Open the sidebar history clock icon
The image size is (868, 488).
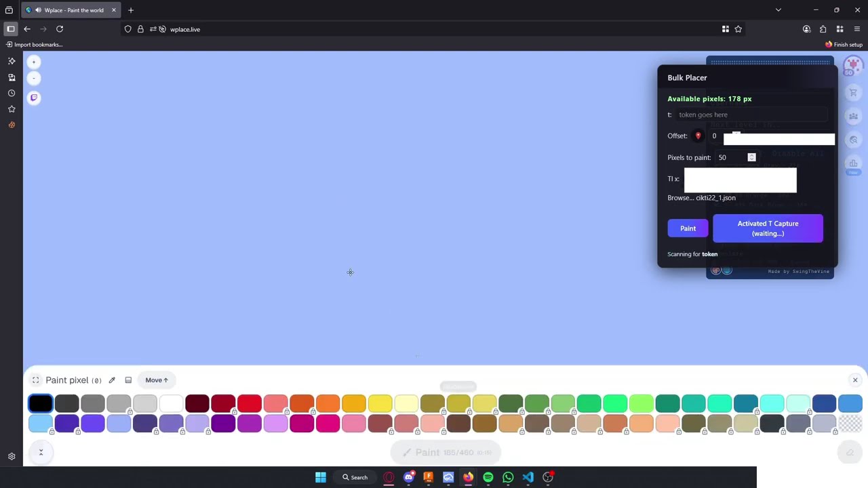tap(12, 94)
